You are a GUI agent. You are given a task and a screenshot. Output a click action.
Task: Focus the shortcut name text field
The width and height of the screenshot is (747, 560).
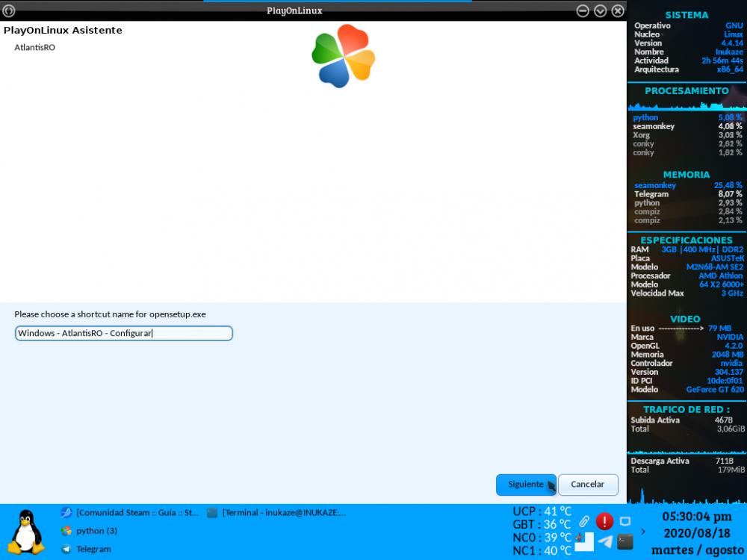tap(124, 333)
